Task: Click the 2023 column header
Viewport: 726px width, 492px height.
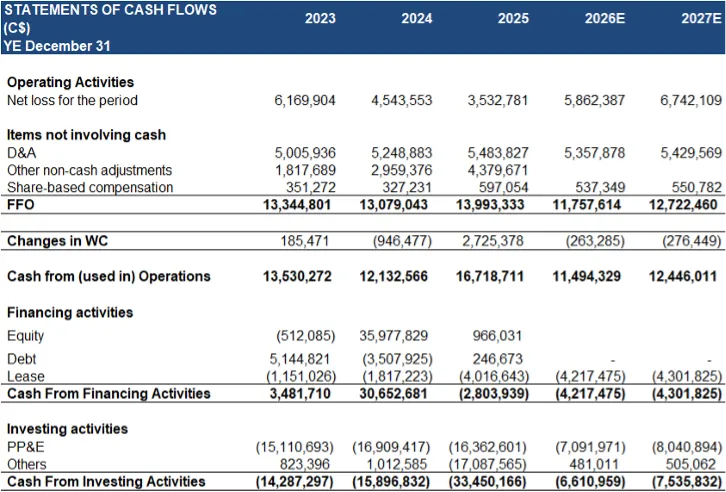Action: pos(319,18)
